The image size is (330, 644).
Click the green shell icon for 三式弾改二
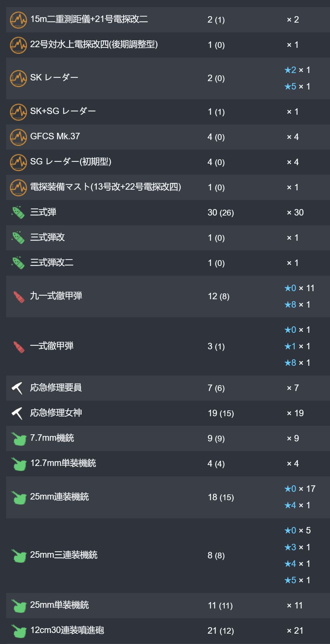point(18,263)
